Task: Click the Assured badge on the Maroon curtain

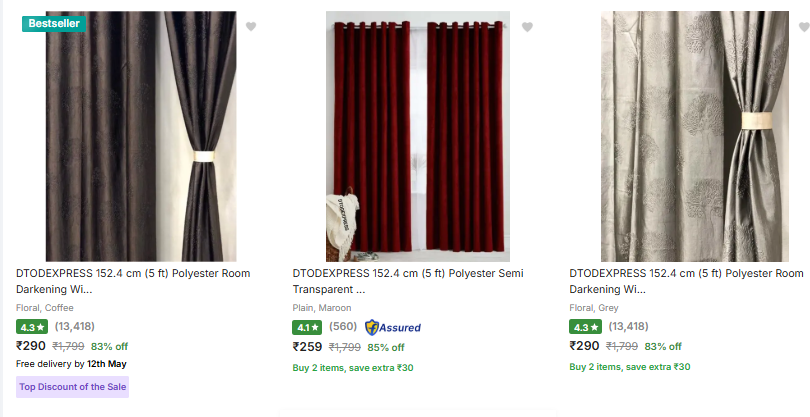Action: click(x=393, y=327)
